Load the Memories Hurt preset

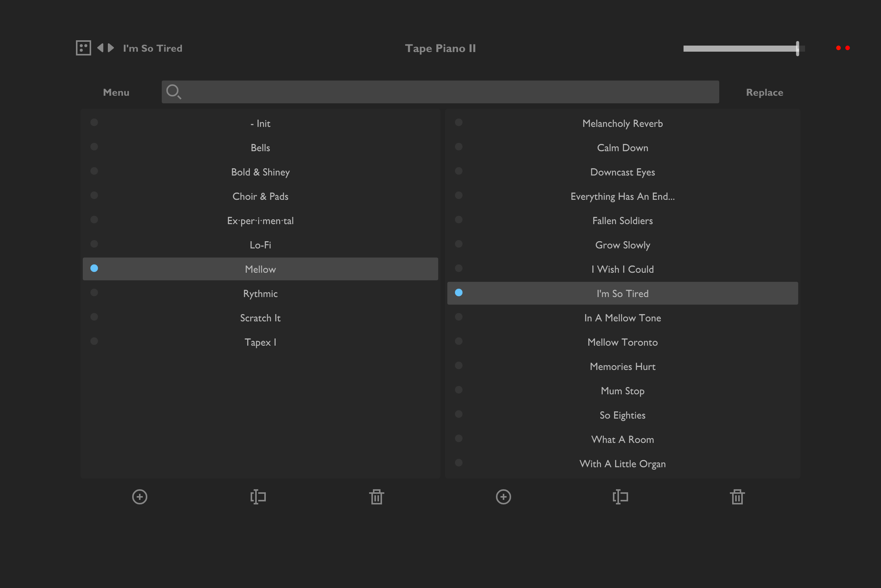623,366
